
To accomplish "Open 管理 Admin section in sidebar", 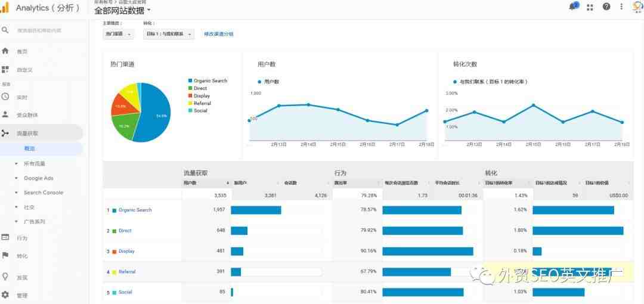I will [22, 295].
